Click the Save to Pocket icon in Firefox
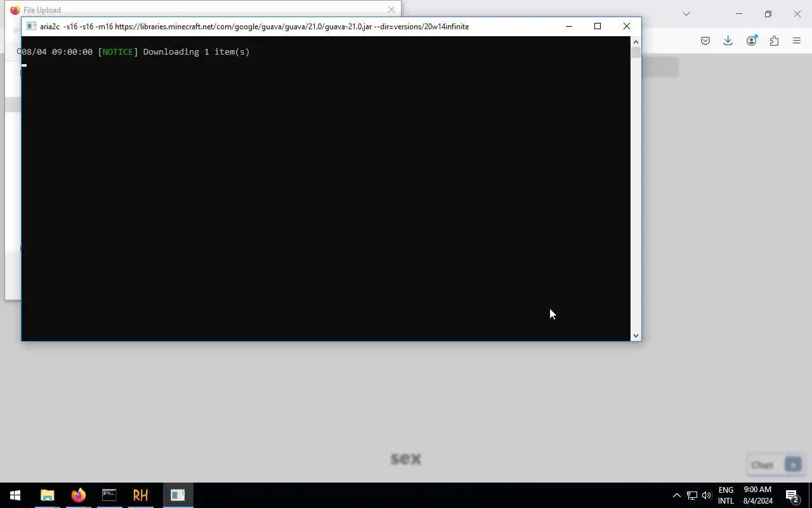812x508 pixels. [705, 41]
